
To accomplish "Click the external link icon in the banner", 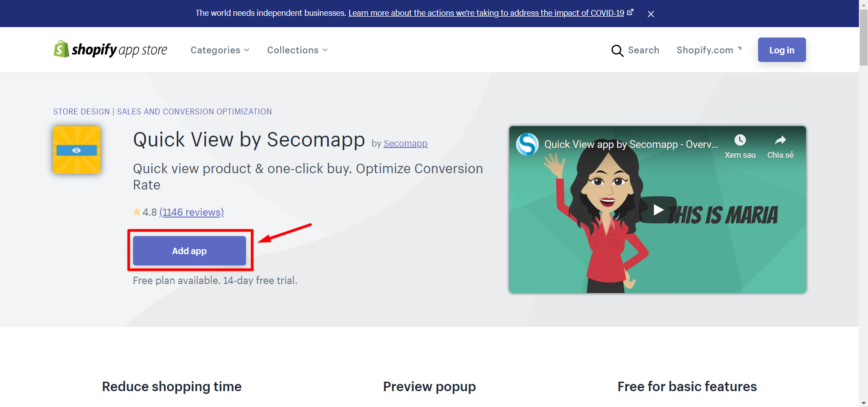I will coord(630,12).
